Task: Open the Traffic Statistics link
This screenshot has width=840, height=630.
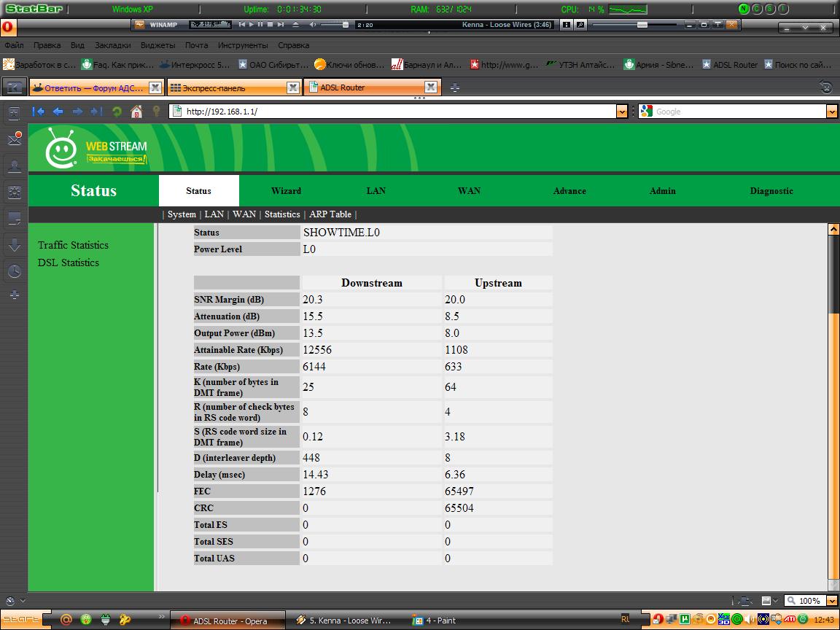Action: coord(73,245)
